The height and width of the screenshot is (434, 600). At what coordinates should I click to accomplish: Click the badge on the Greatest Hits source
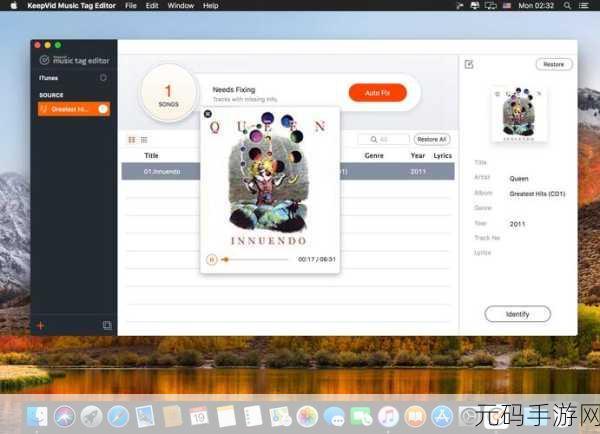[x=103, y=109]
